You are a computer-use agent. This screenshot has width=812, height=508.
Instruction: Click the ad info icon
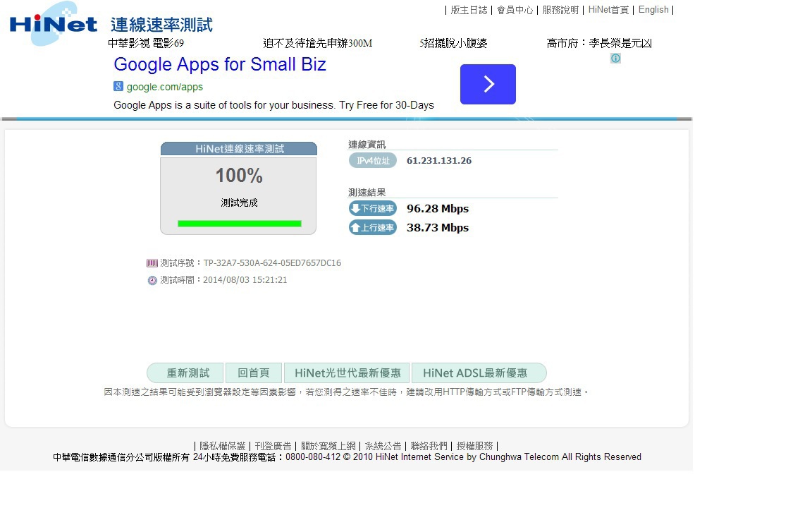[615, 58]
